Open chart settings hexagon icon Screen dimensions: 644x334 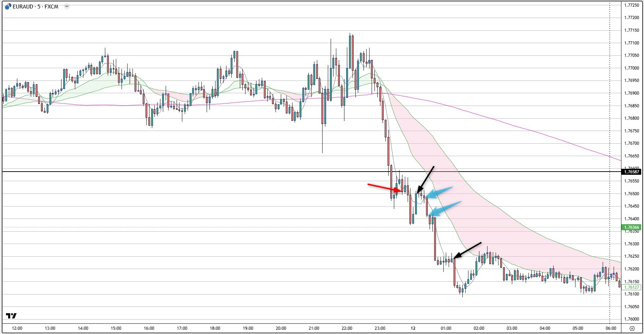pyautogui.click(x=632, y=328)
